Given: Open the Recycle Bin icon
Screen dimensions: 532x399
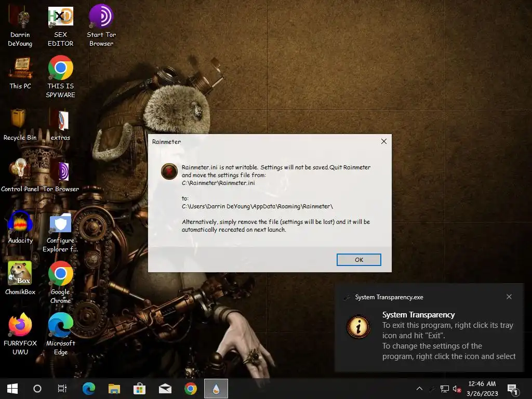Looking at the screenshot, I should click(x=20, y=125).
